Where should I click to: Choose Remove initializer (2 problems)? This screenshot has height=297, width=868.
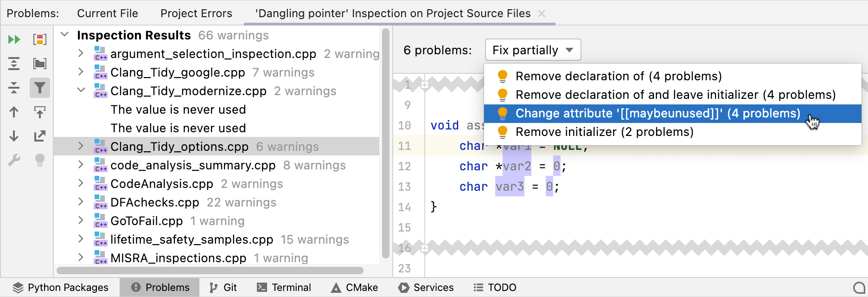pos(604,132)
